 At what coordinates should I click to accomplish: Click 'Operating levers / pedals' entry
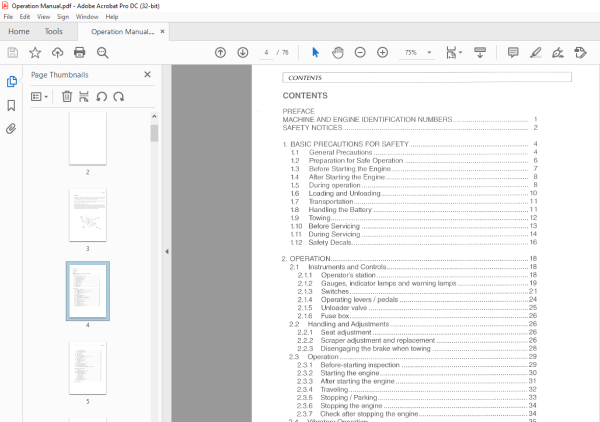tap(359, 300)
